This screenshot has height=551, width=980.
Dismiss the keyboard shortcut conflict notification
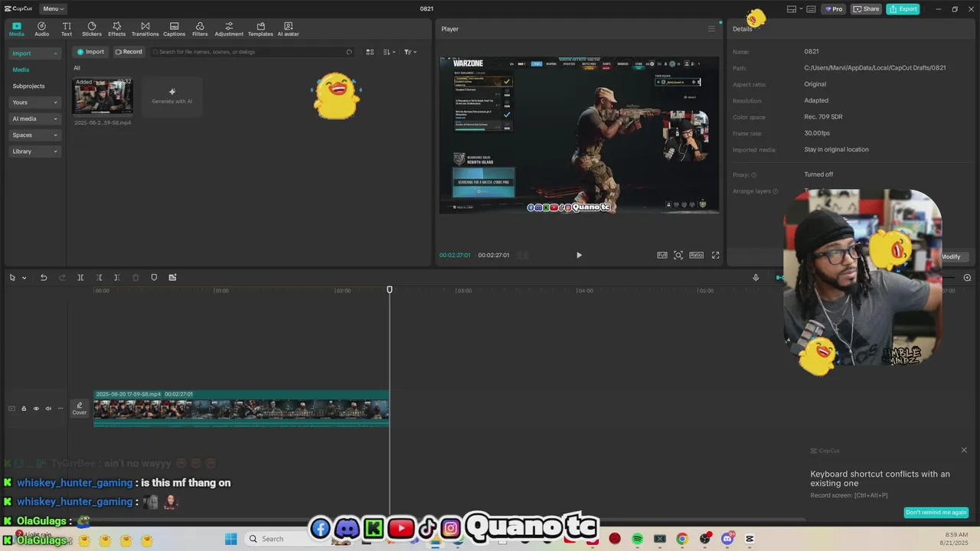click(x=964, y=450)
